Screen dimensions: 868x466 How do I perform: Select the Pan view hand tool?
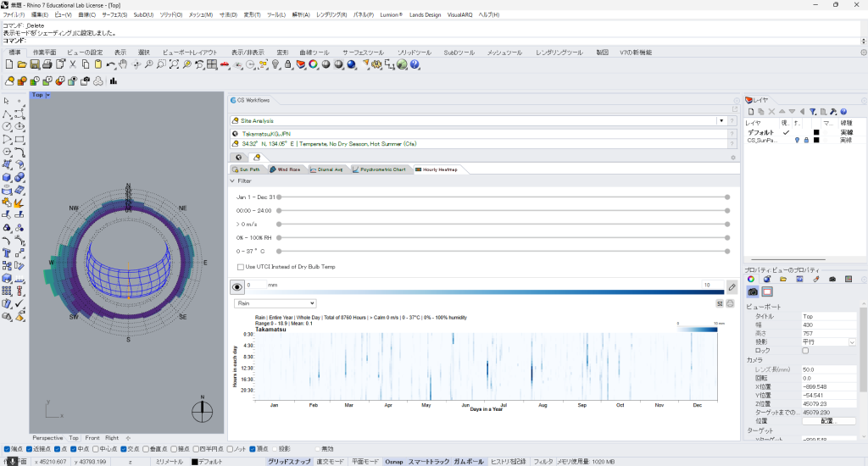point(123,64)
